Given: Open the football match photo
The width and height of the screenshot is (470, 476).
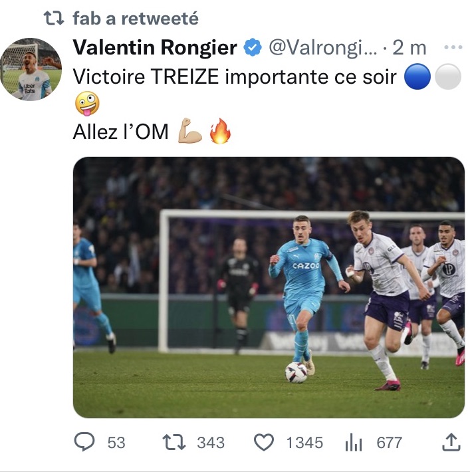Looking at the screenshot, I should pos(269,287).
